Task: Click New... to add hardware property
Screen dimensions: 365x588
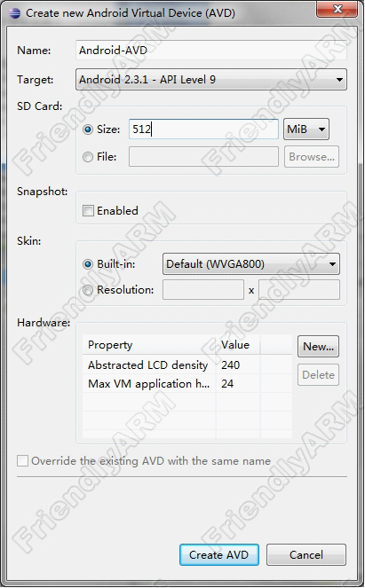Action: tap(318, 347)
